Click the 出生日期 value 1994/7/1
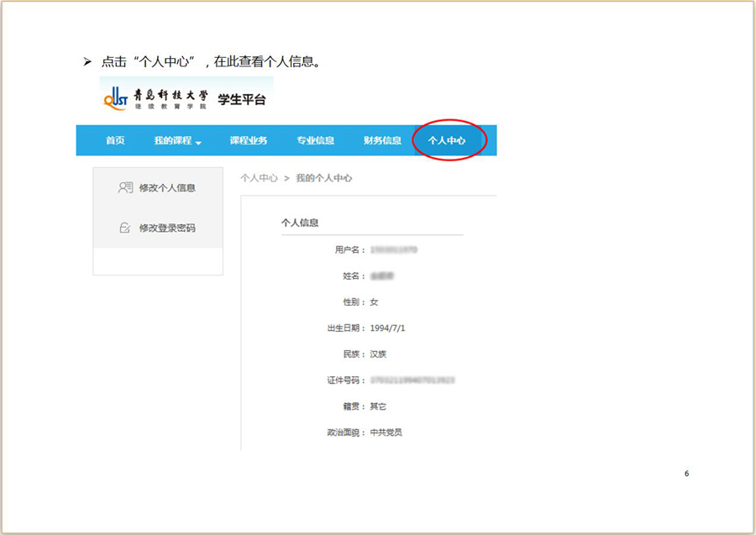The height and width of the screenshot is (535, 756). 388,328
